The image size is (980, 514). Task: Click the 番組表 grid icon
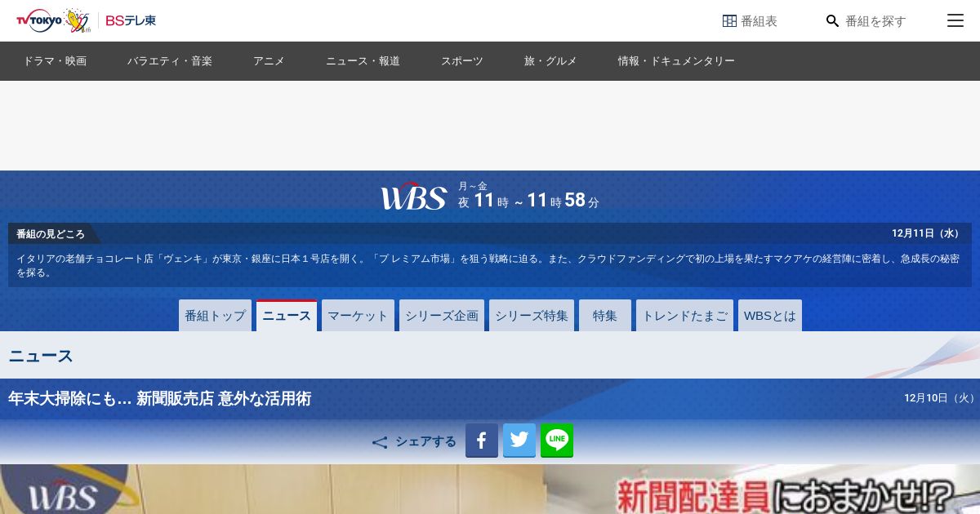tap(729, 21)
